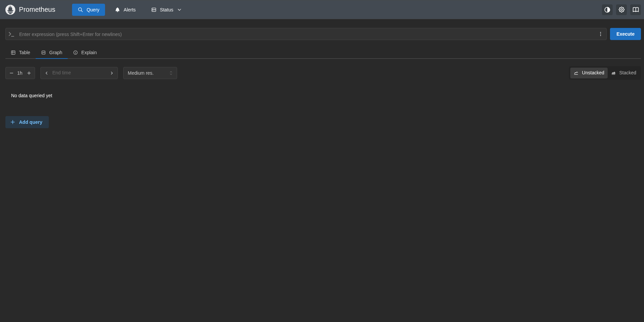Select the Graph tab
This screenshot has height=322, width=644.
(52, 52)
